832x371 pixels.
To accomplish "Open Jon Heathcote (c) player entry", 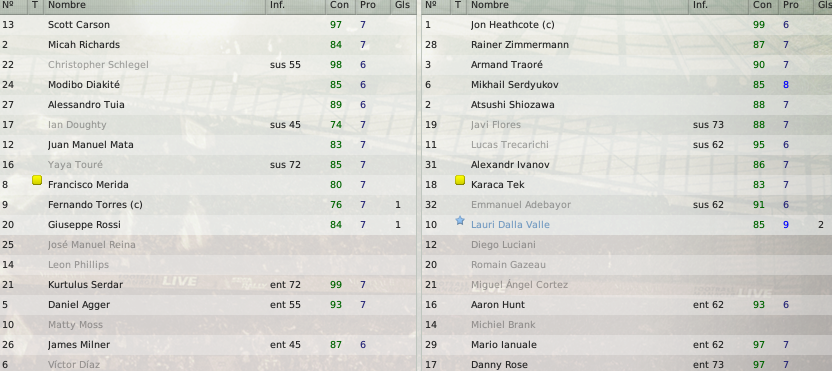I will click(x=504, y=25).
